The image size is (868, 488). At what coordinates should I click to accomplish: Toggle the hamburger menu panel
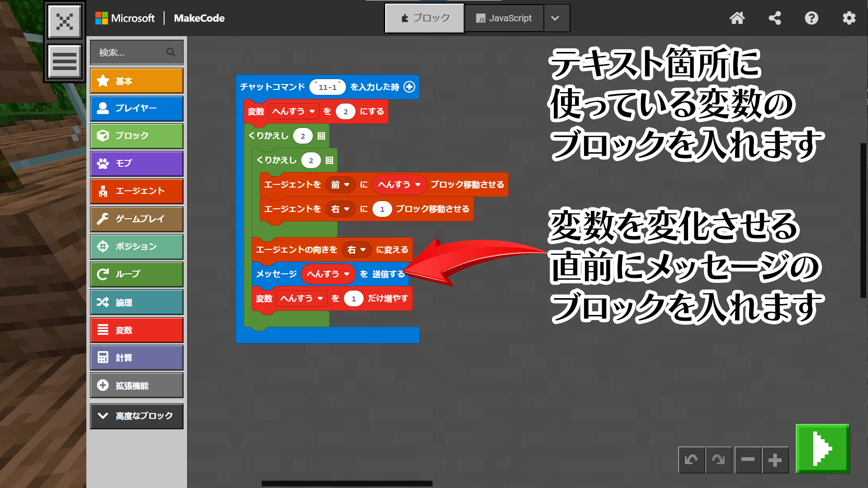[65, 61]
